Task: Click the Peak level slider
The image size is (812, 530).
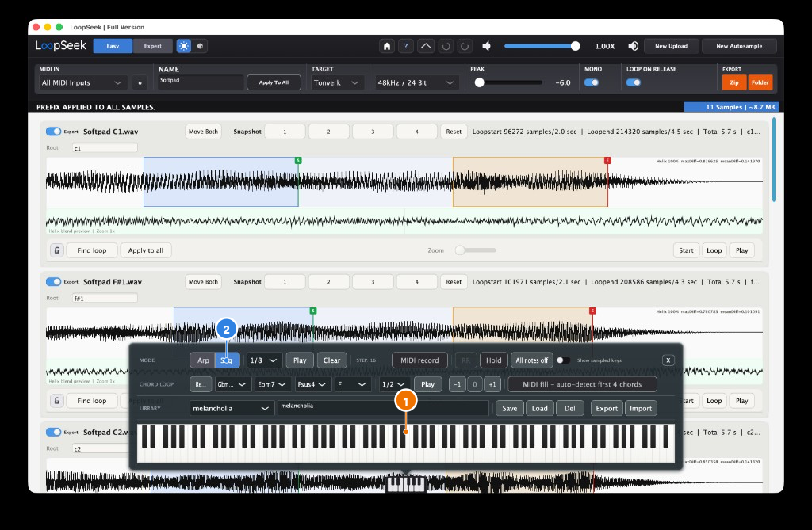Action: click(x=509, y=82)
